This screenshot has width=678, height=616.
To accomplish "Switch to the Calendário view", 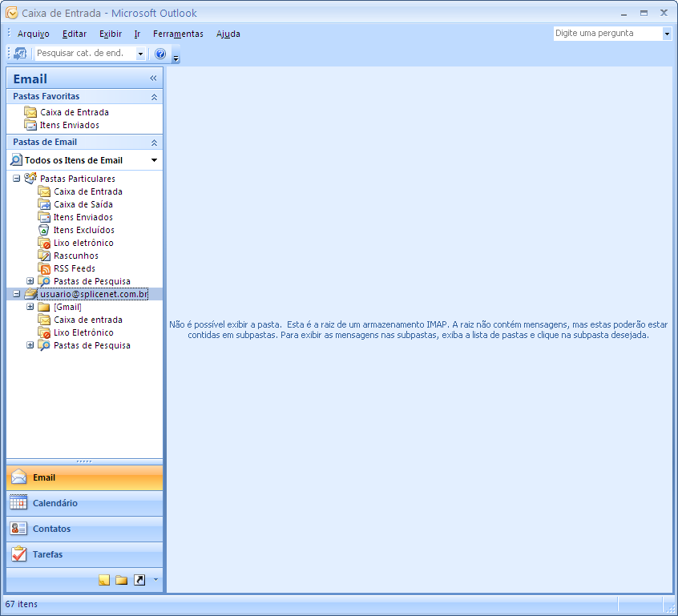I will click(x=85, y=503).
